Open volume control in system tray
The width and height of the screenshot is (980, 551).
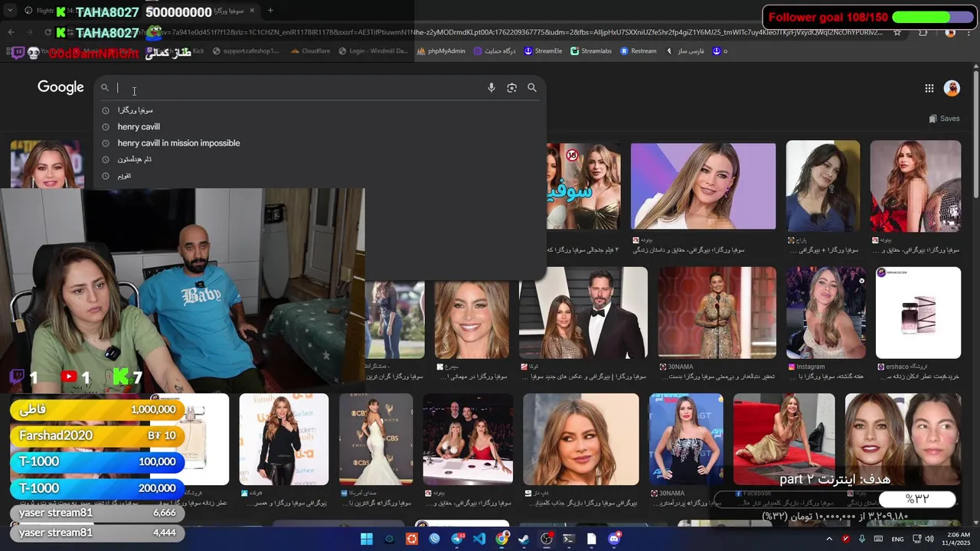(929, 539)
